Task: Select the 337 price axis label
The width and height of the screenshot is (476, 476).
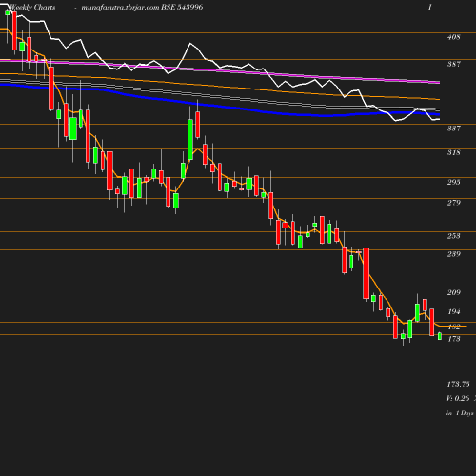Action: pos(453,129)
